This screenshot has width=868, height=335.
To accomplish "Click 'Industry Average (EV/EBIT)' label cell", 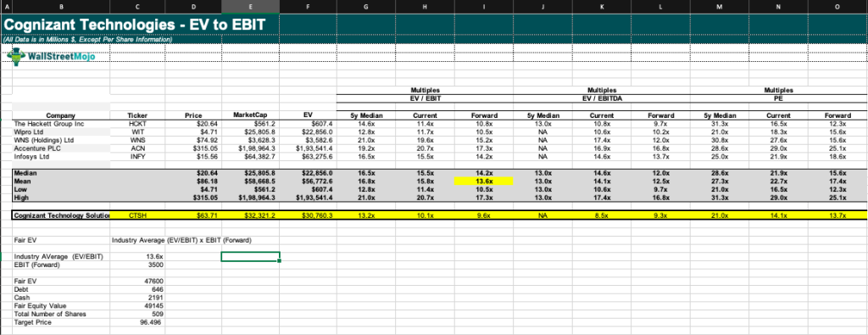I will [61, 256].
